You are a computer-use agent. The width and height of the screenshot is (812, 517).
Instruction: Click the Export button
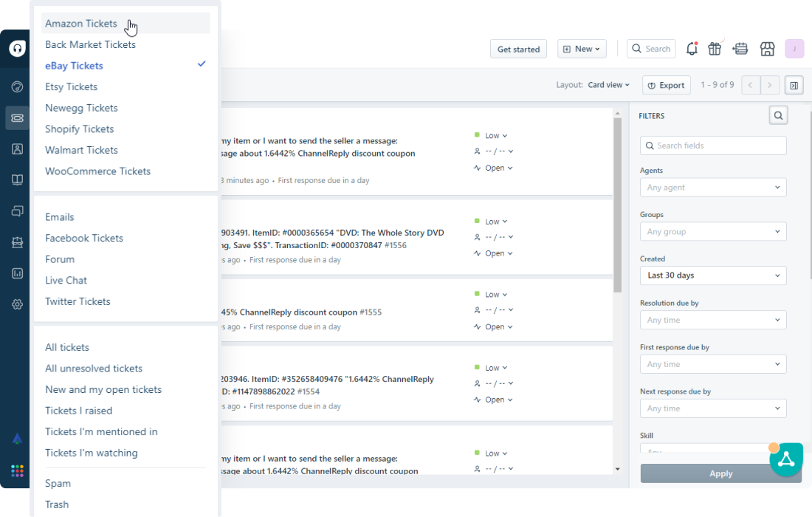pyautogui.click(x=667, y=86)
